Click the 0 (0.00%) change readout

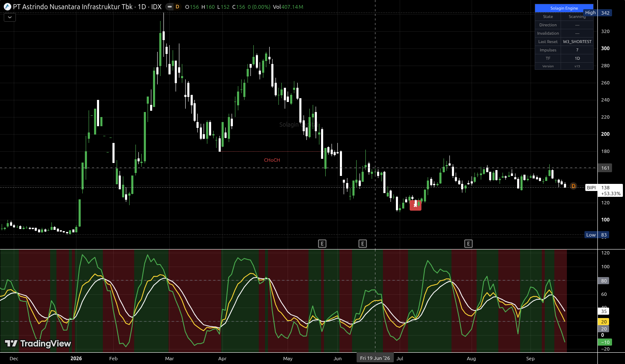259,7
